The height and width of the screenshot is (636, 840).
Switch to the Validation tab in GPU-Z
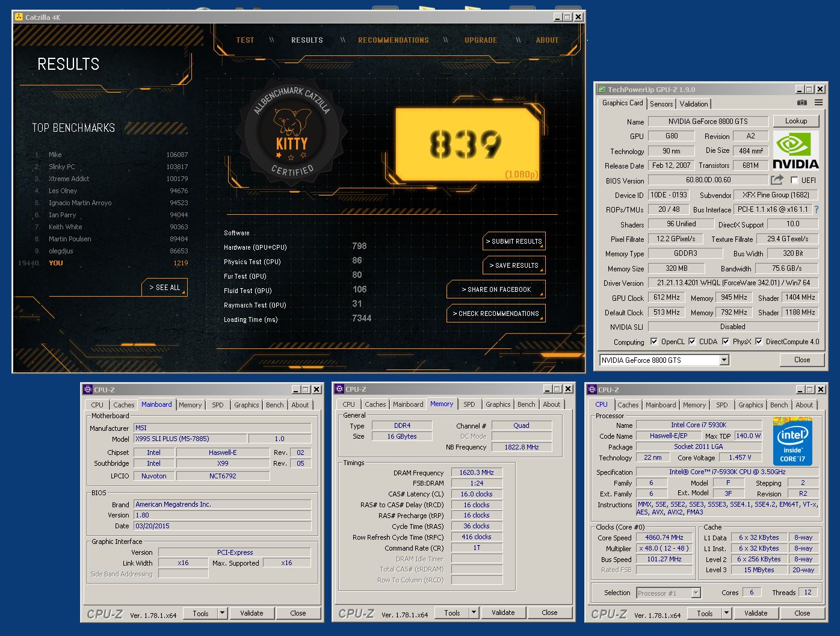click(694, 104)
